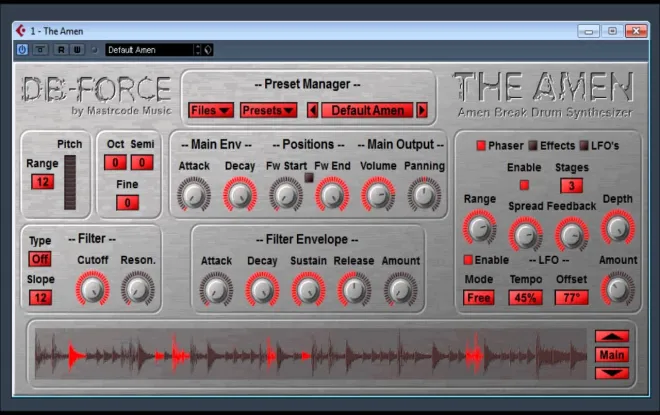660x415 pixels.
Task: Adjust the Filter Reson. knob
Action: pyautogui.click(x=138, y=288)
